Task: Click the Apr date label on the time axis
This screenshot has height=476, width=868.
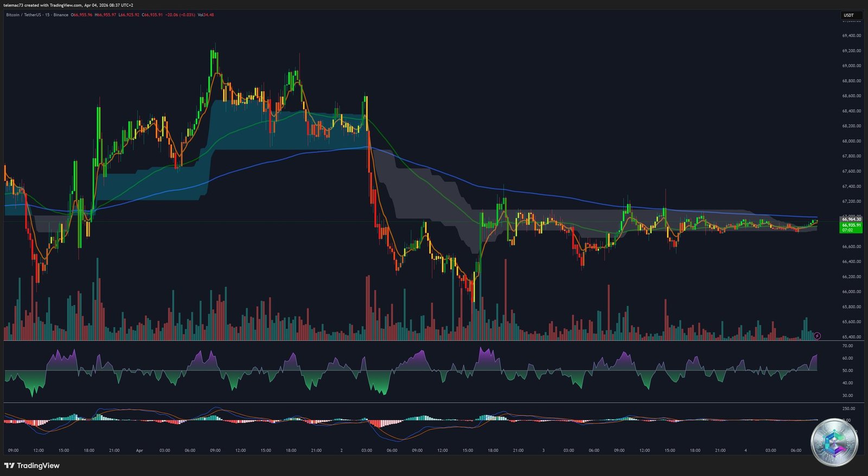Action: pyautogui.click(x=139, y=450)
